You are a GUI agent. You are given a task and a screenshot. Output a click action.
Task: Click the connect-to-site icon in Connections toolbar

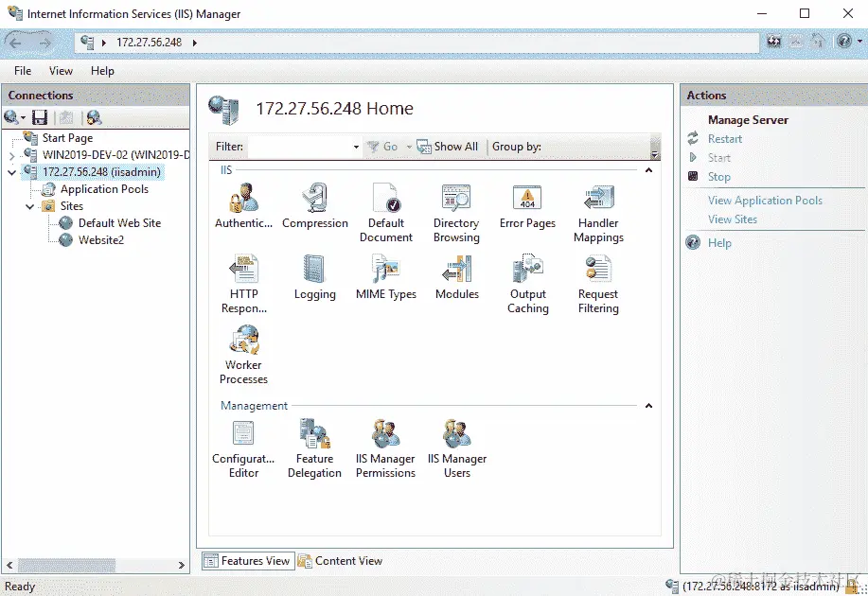94,117
